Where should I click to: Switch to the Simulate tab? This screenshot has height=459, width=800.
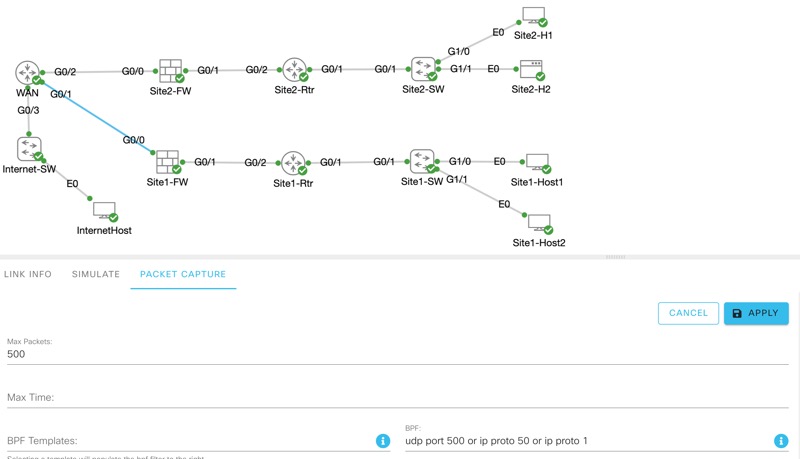96,274
